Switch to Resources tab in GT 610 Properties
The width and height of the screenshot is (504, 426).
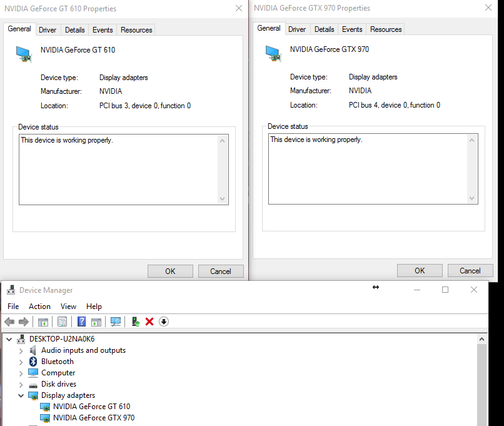136,30
